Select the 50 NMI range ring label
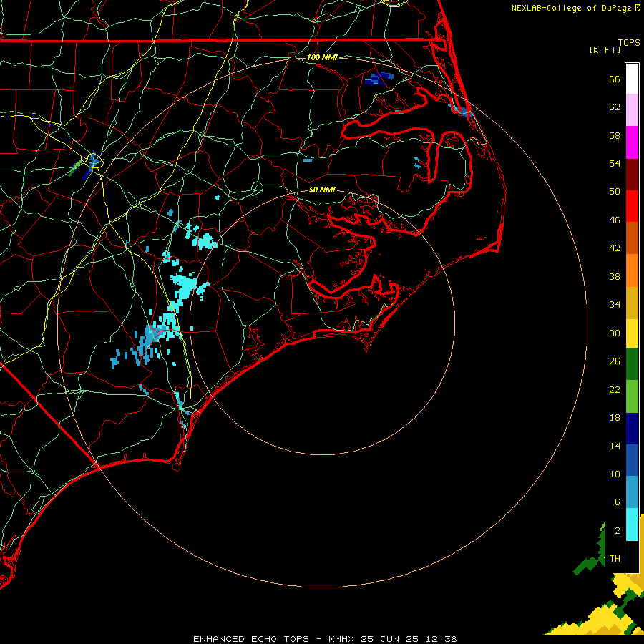The height and width of the screenshot is (644, 644). (322, 190)
